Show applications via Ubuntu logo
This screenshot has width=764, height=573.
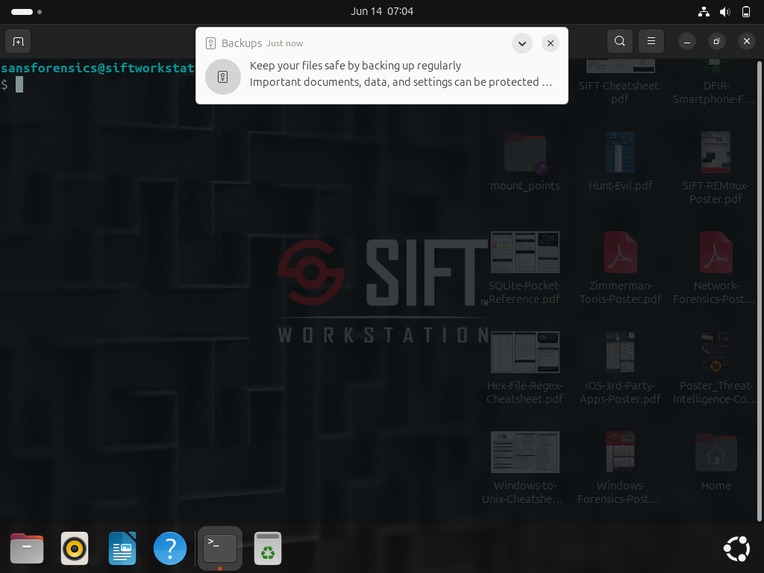tap(736, 549)
